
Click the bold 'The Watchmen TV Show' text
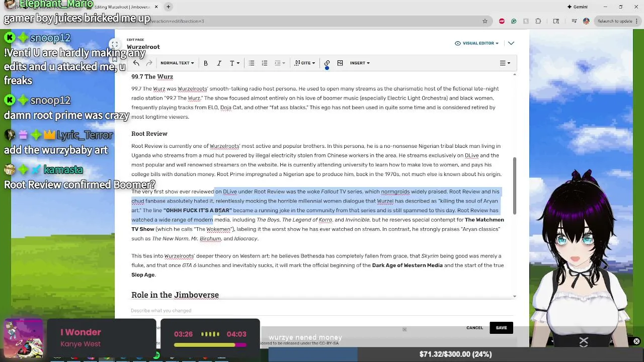tap(317, 225)
